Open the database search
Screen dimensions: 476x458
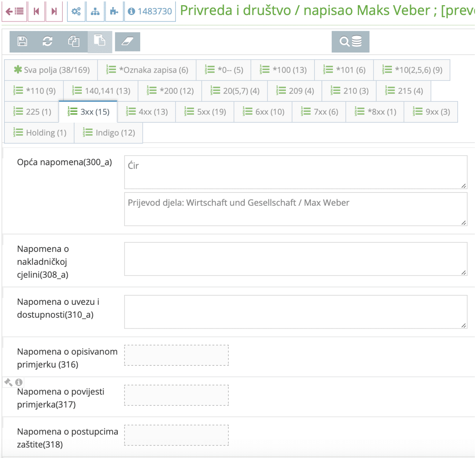pyautogui.click(x=350, y=42)
